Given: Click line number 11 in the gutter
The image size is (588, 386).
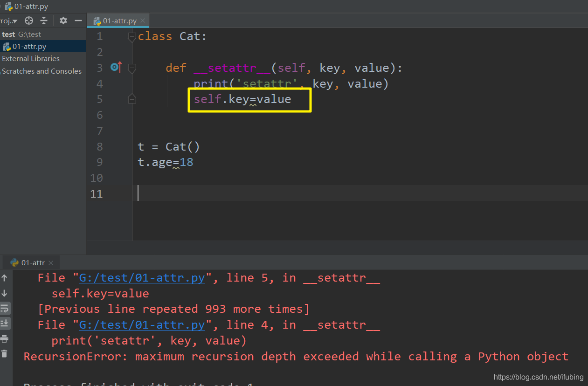Looking at the screenshot, I should coord(96,193).
